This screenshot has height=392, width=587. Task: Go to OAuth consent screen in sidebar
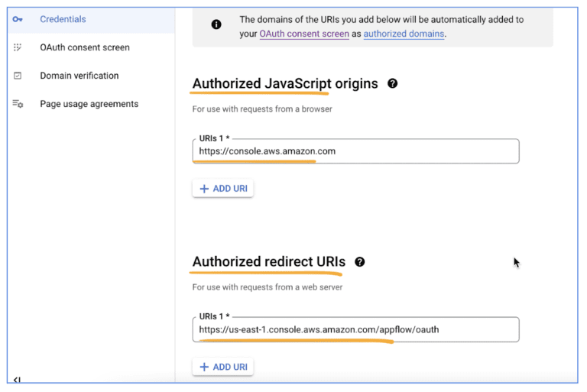pos(85,47)
